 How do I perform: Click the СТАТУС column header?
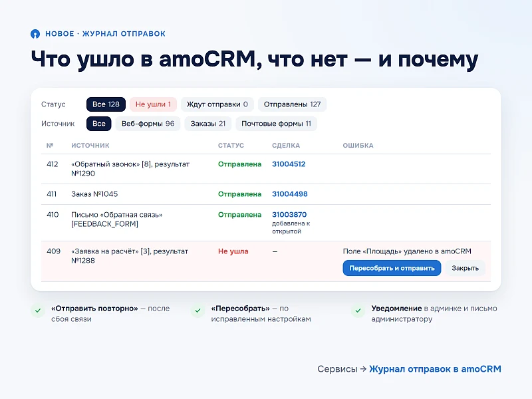(231, 146)
